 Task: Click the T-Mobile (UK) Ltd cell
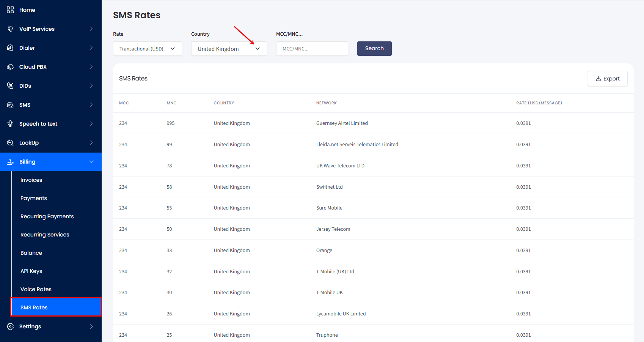click(335, 272)
